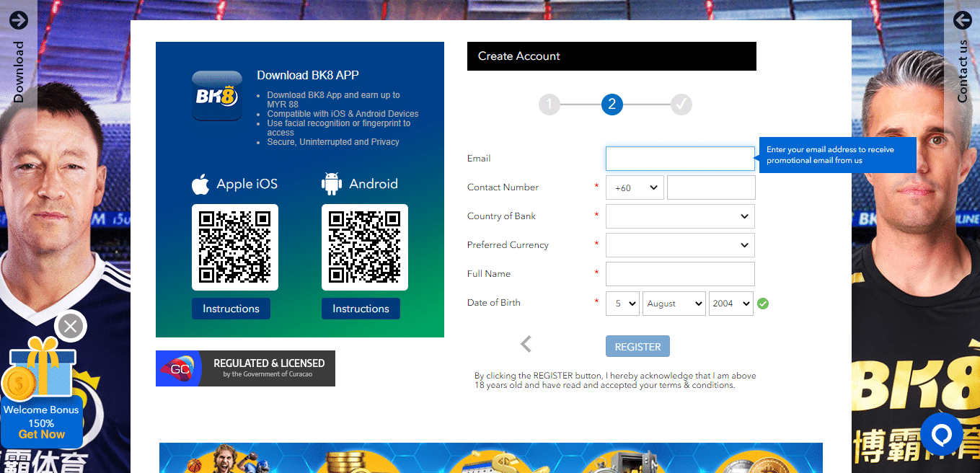Click the 'Use facial recognition or fingerprint' bullet

coord(339,128)
